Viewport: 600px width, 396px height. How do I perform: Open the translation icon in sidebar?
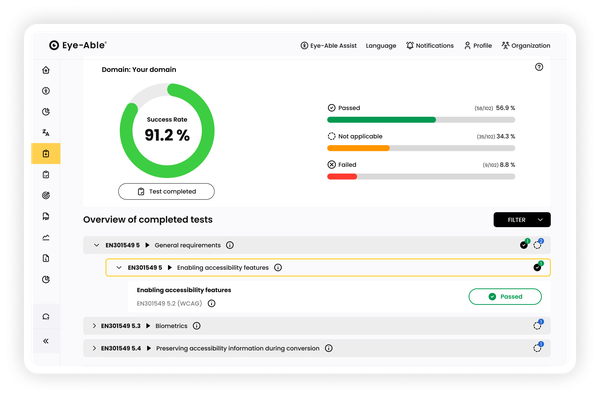click(x=46, y=132)
